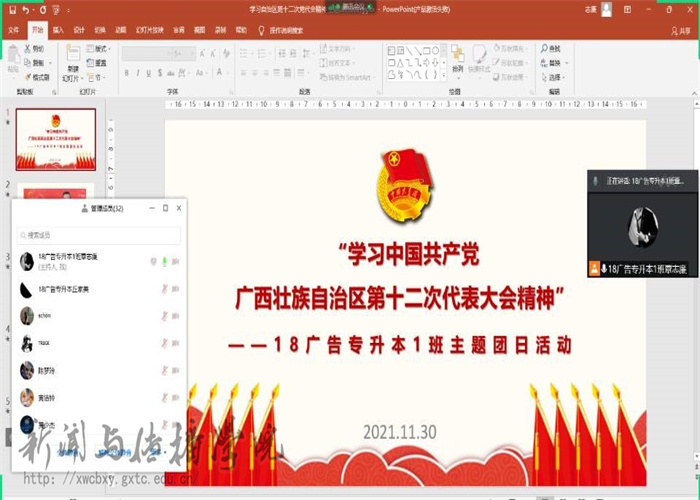
Task: Toggle Strikethrough (abc) formatting
Action: pos(171,73)
